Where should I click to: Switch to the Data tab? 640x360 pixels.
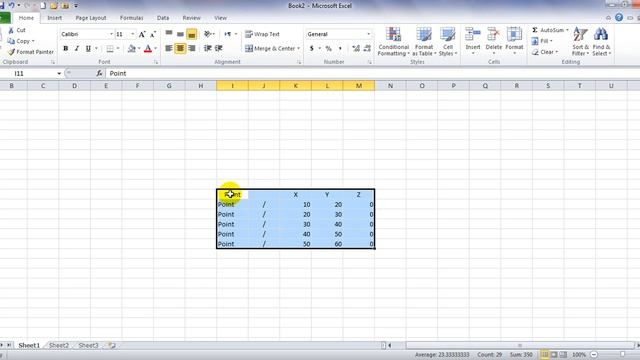[163, 18]
